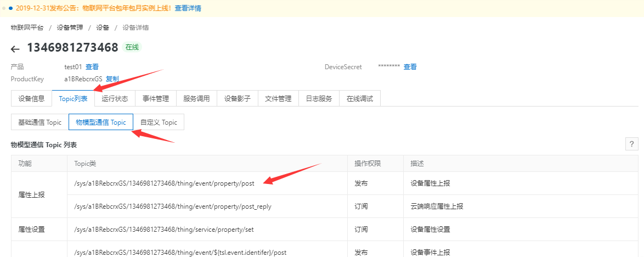Switch to 事件管理 tab
The image size is (644, 257).
point(156,99)
